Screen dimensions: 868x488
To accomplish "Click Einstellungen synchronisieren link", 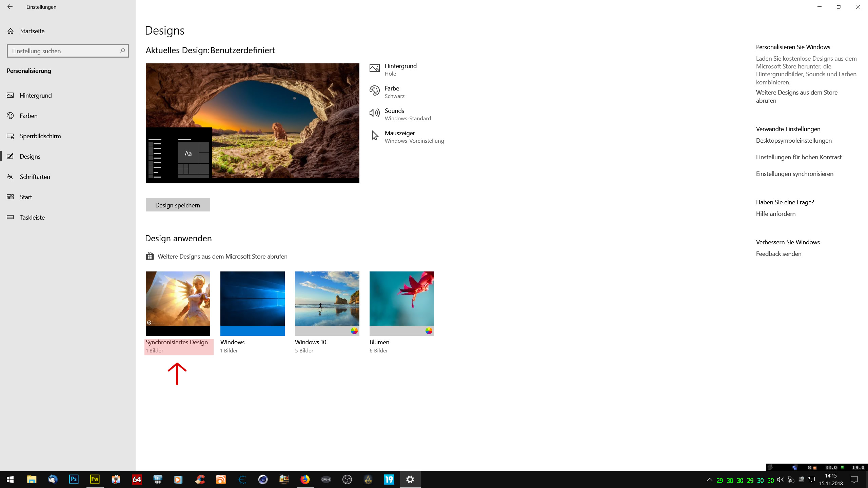I will tap(794, 174).
